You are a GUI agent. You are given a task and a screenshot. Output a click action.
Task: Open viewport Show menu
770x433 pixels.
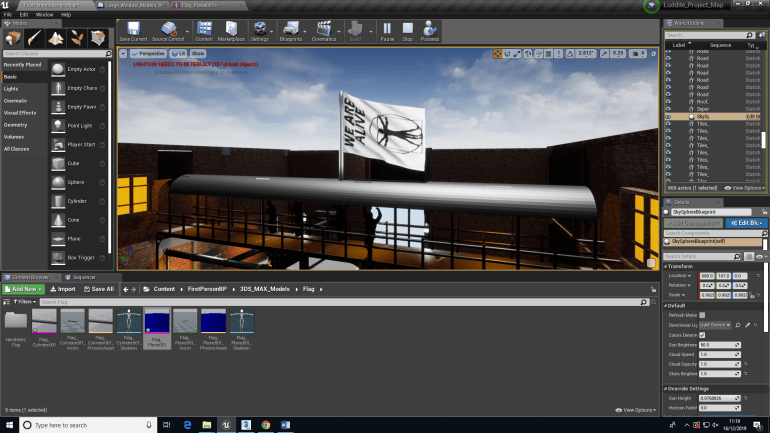click(198, 54)
